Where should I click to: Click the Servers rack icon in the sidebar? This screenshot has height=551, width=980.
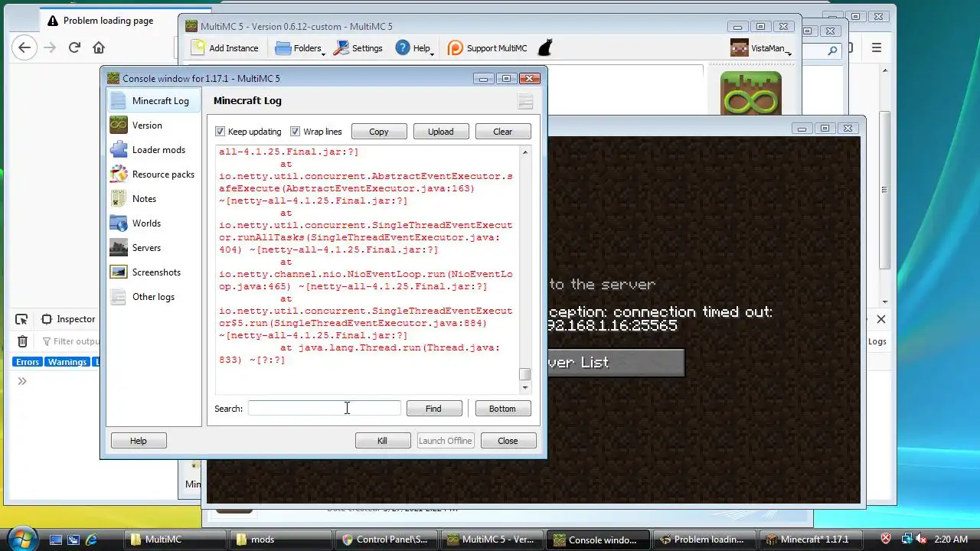pos(119,247)
